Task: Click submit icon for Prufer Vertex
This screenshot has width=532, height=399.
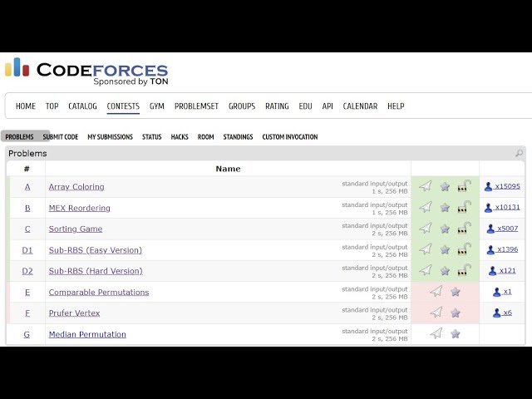Action: 436,313
